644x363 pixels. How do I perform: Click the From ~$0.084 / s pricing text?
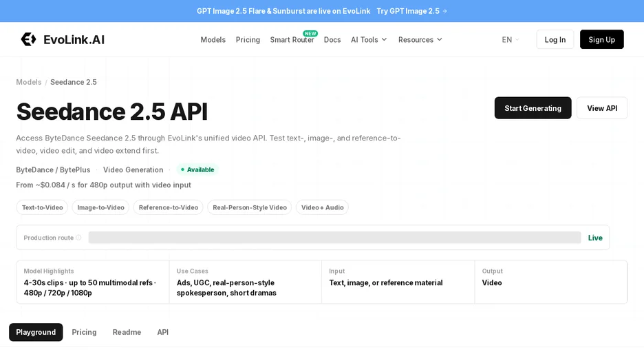103,185
